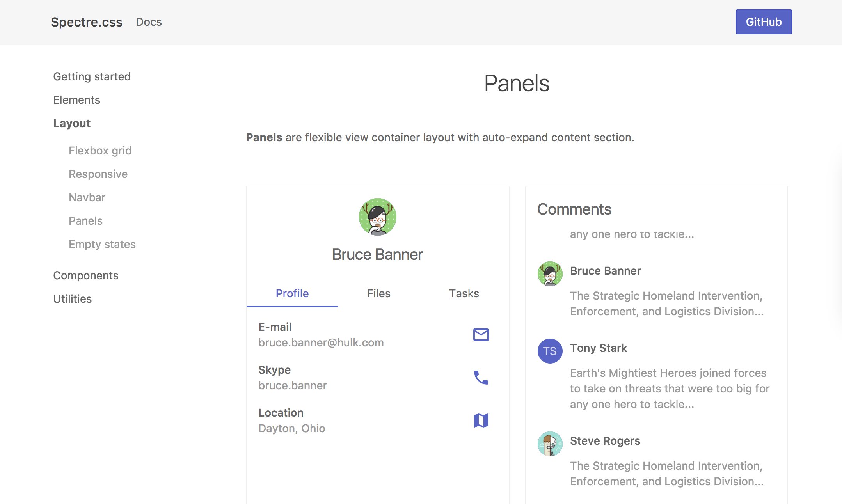This screenshot has height=504, width=842.
Task: Collapse the Layout sidebar section
Action: pos(72,123)
